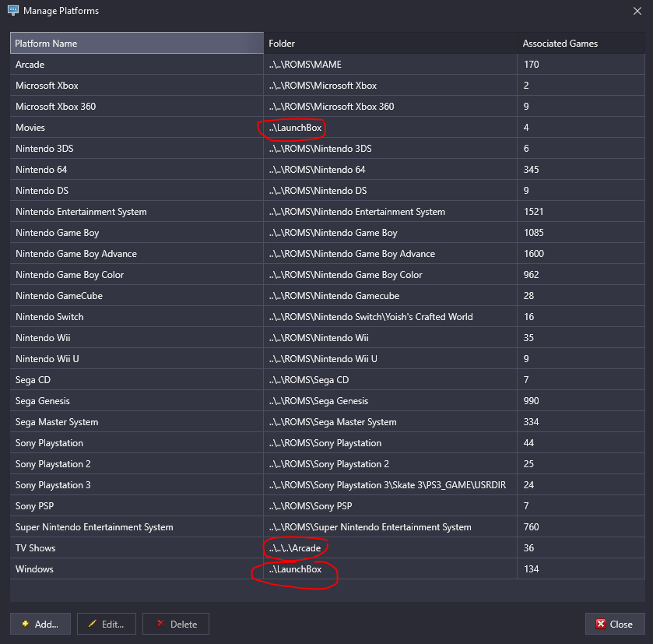This screenshot has width=653, height=644.
Task: Click the 1600 associated games cell
Action: 581,254
